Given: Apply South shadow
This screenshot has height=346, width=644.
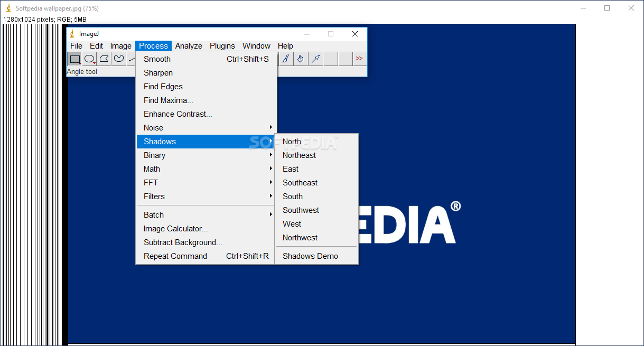Looking at the screenshot, I should click(x=317, y=197).
